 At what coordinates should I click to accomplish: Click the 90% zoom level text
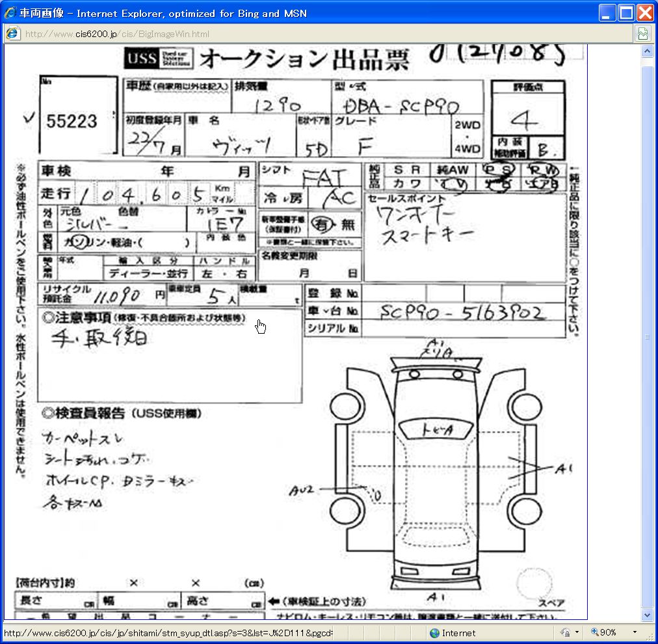tap(609, 632)
